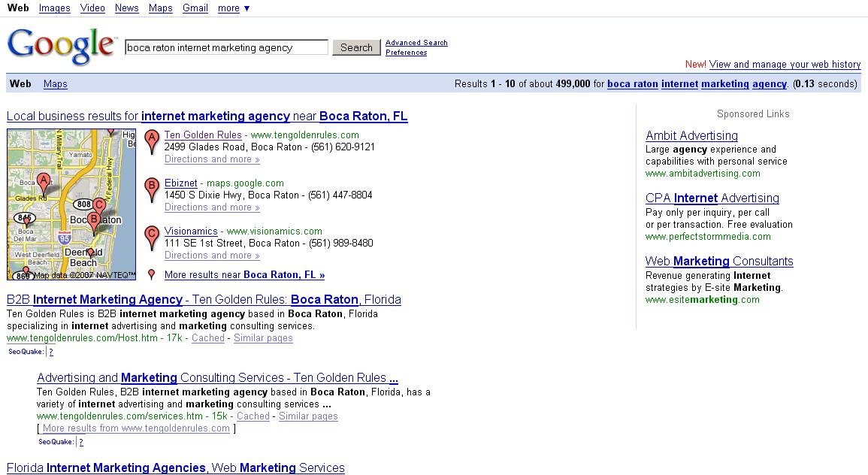Open the Video tab in top navigation
The width and height of the screenshot is (868, 475).
(x=92, y=8)
